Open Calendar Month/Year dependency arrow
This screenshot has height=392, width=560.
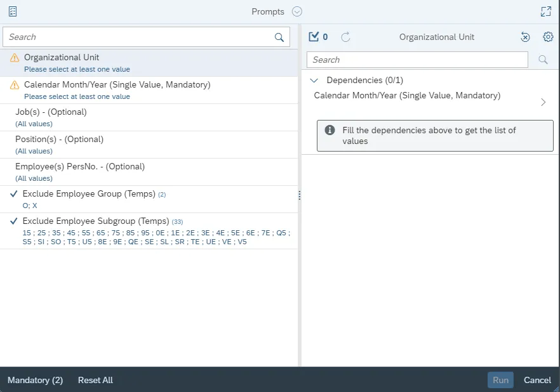tap(543, 102)
